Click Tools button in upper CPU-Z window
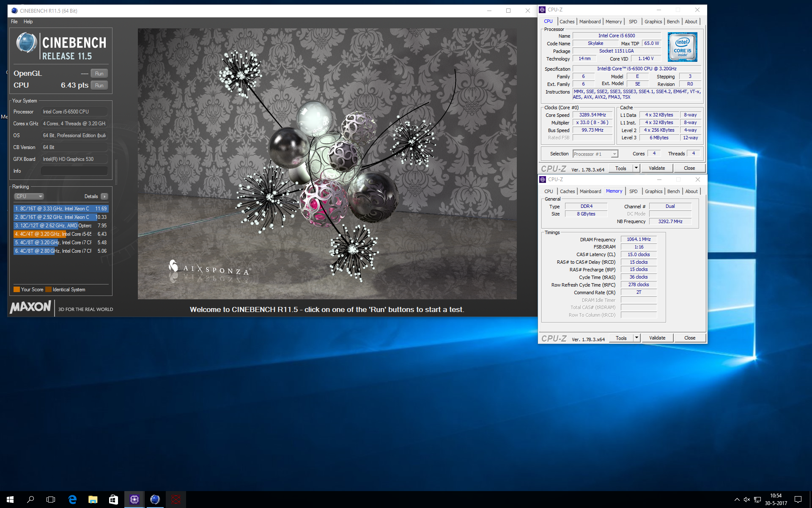 click(621, 168)
